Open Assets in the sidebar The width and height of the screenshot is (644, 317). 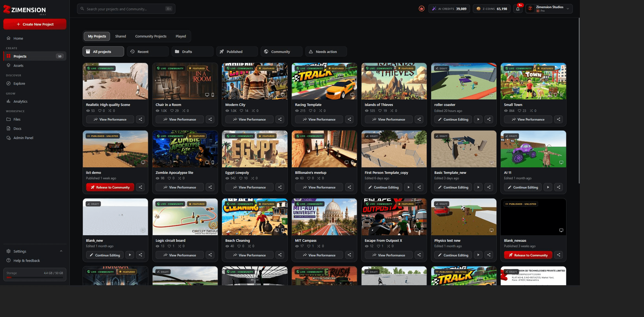(35, 65)
